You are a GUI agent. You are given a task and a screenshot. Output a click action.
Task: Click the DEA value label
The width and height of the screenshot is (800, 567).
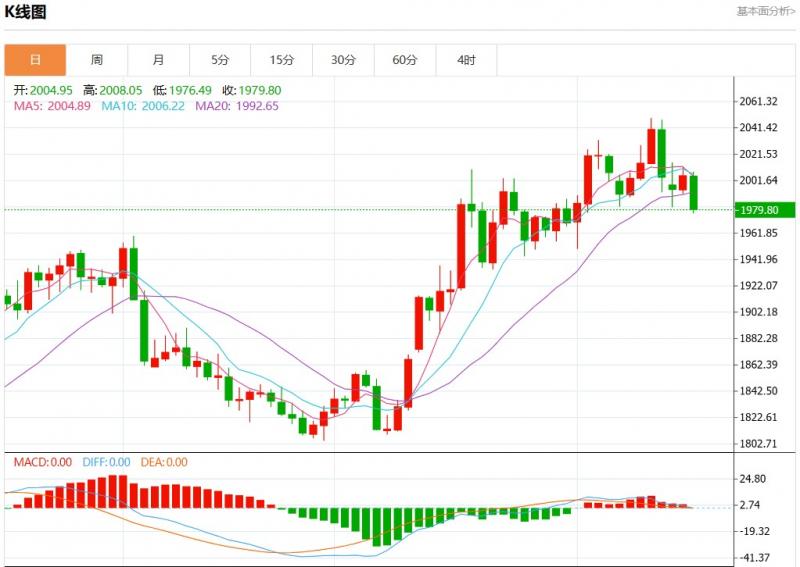[163, 462]
